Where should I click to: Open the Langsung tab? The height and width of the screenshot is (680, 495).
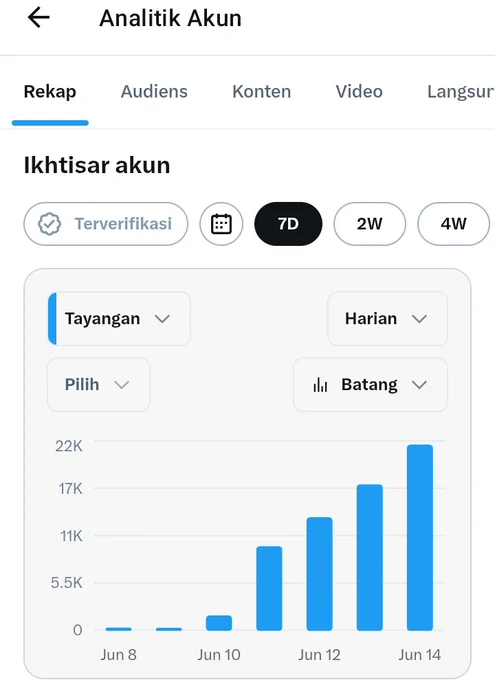(460, 92)
